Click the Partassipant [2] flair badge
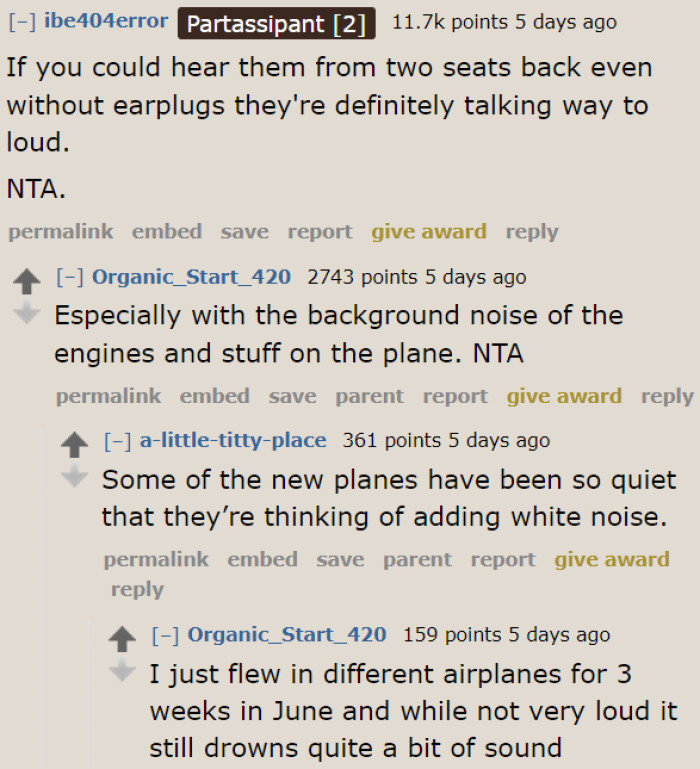The image size is (700, 769). point(276,22)
